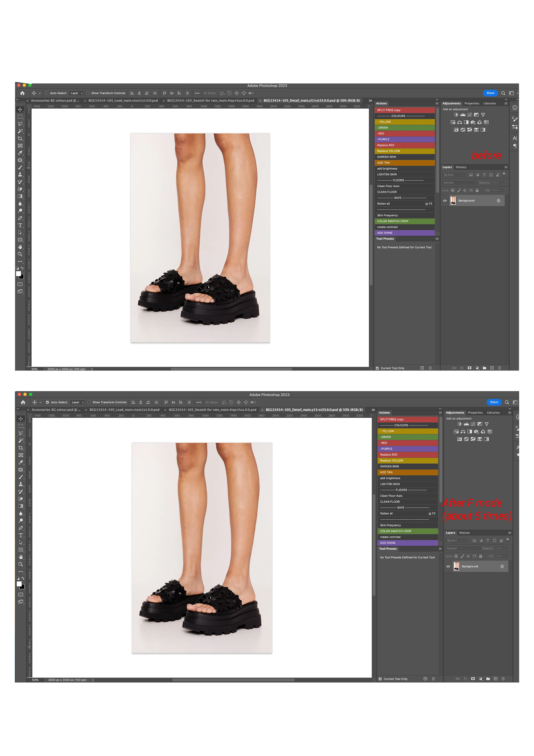Select Clone Stamp tool in bottom Photoshop window
Image resolution: width=534 pixels, height=756 pixels.
click(21, 484)
